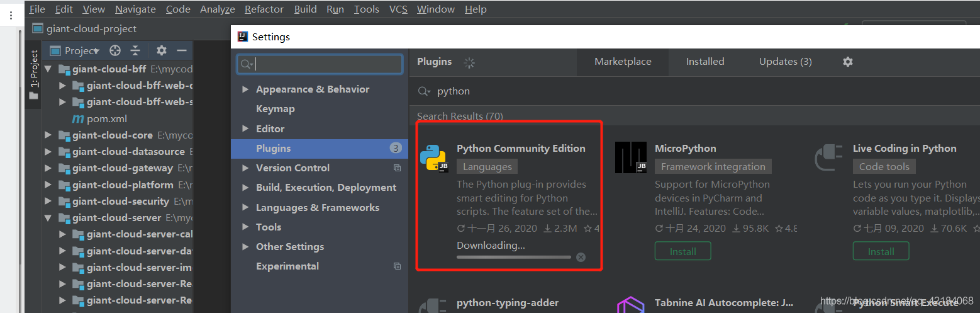Screen dimensions: 980x313
Task: Expand Appearance & Behavior settings
Action: tap(245, 89)
